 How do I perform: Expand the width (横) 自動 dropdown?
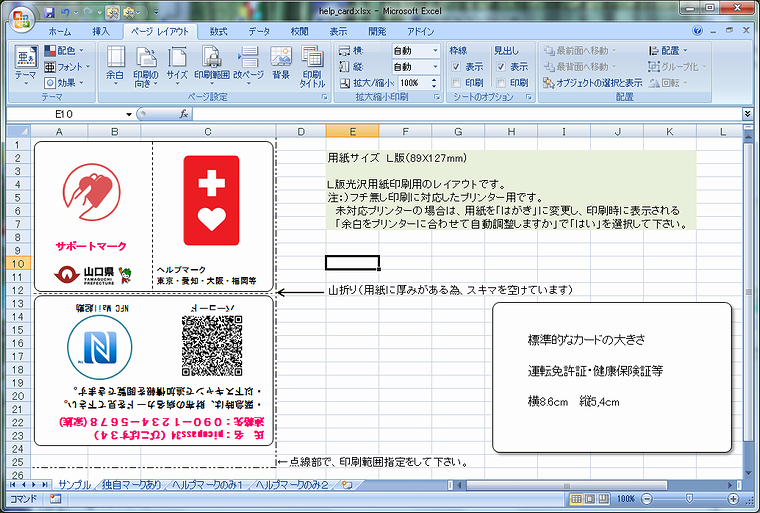coord(415,51)
